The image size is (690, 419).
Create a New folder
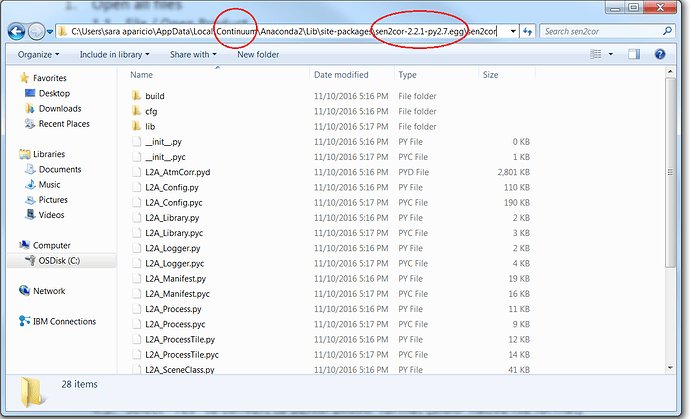[258, 55]
